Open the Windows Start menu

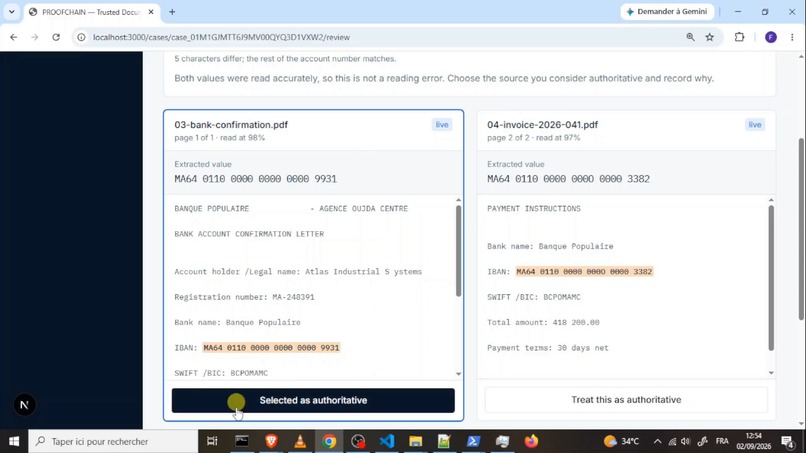[x=14, y=441]
